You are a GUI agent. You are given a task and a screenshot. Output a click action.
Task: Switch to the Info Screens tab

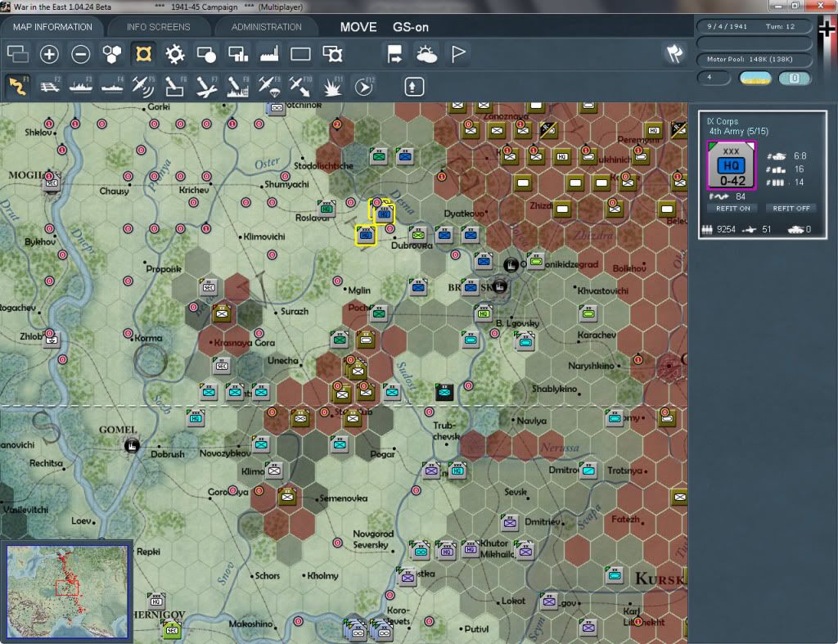tap(158, 27)
